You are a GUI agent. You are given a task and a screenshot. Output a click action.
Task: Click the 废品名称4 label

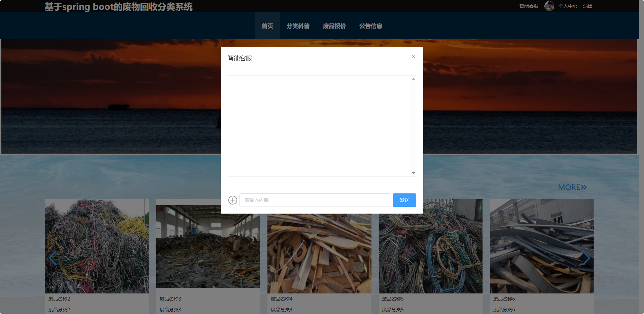[x=282, y=299]
